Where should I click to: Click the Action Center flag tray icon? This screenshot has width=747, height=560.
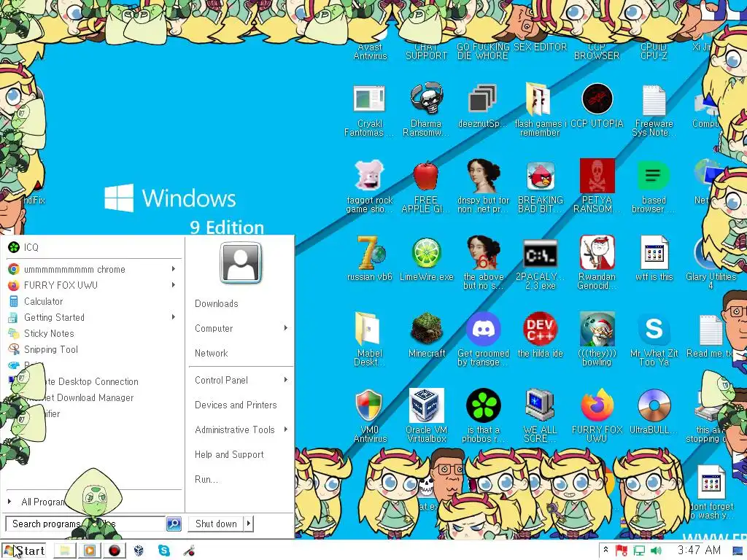(x=621, y=551)
